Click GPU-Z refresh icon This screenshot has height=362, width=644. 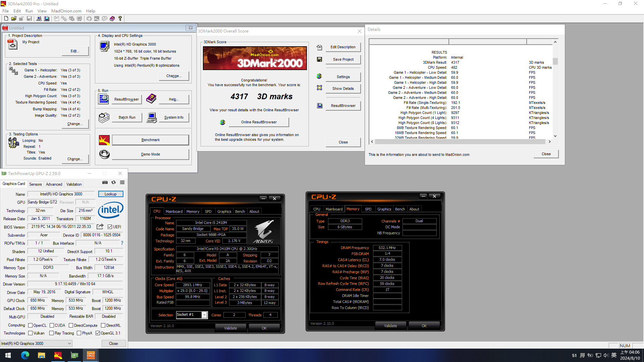113,182
